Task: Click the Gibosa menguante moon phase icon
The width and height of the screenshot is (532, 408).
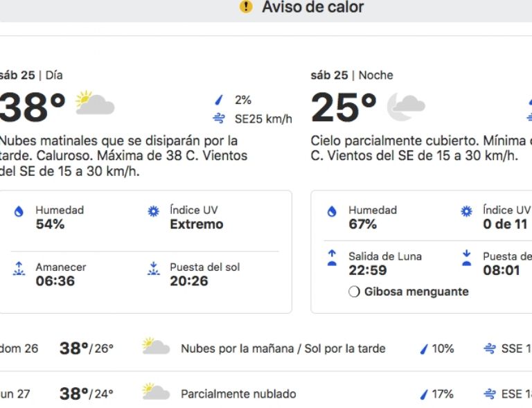Action: point(354,292)
